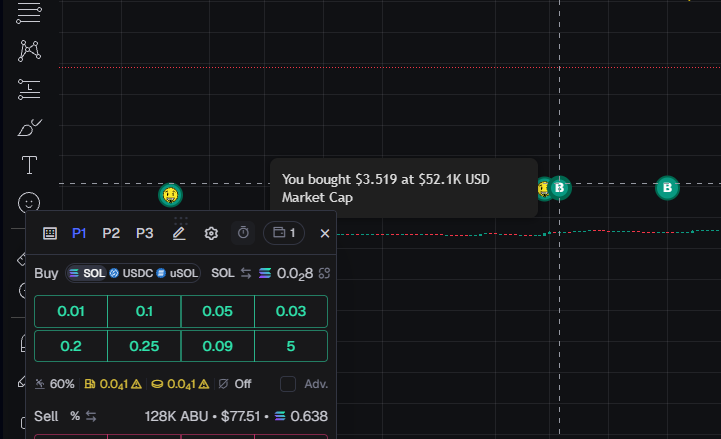This screenshot has height=439, width=721.
Task: Click the 60% slippage setting
Action: tap(55, 384)
